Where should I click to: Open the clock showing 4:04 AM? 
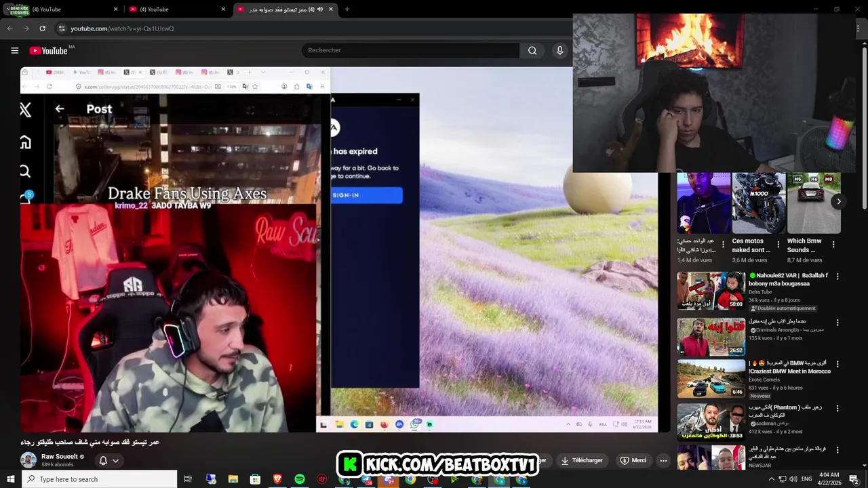(x=829, y=479)
